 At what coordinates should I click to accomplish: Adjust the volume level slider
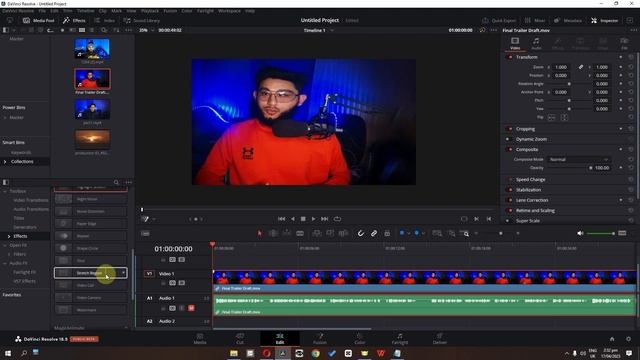[600, 233]
